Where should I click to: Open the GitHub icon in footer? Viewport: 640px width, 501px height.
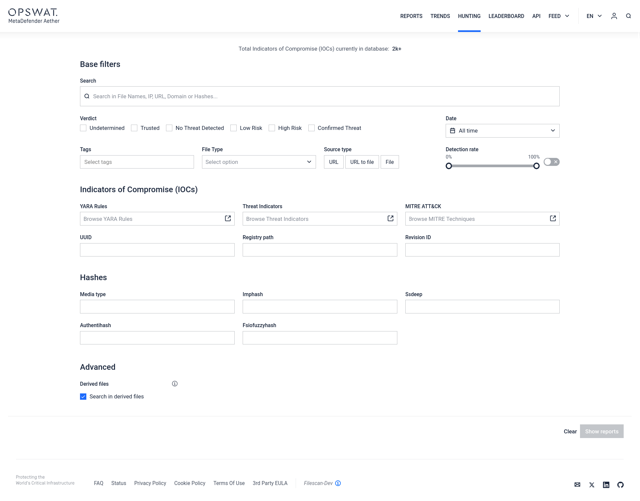click(x=620, y=484)
